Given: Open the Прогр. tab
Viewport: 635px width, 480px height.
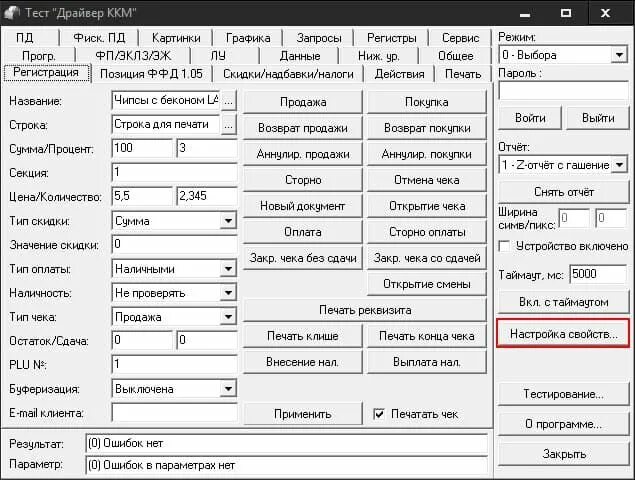Looking at the screenshot, I should (x=39, y=55).
